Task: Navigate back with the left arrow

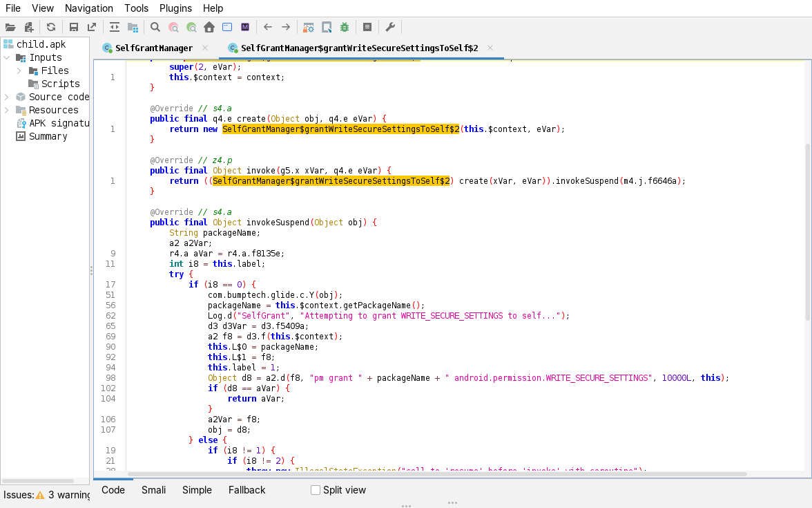Action: [268, 28]
